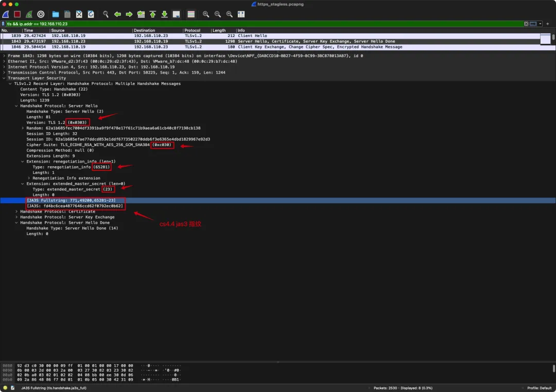Select packet 1839 Client Hello row
Screen dimensions: 556x392
pos(270,36)
